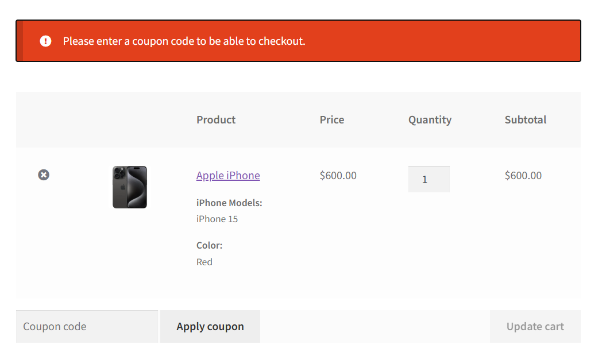Click the $600.00 value under Subtotal
The image size is (606, 364).
tap(523, 175)
